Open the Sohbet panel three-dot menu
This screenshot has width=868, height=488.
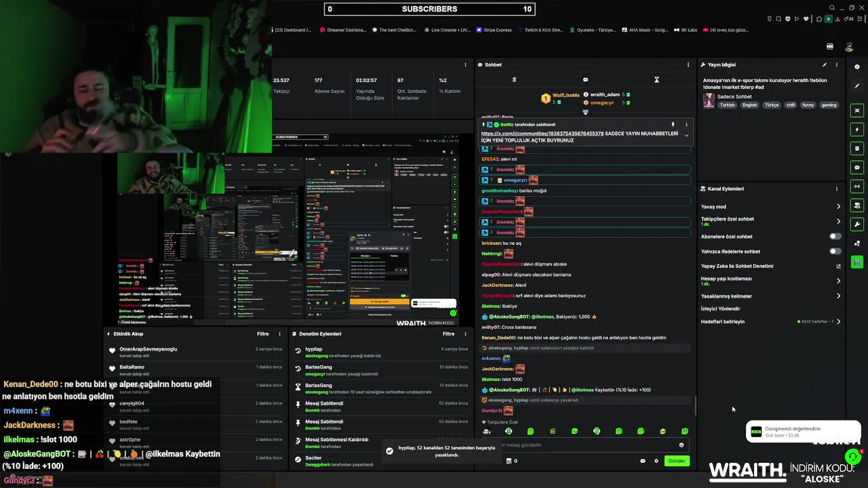(x=688, y=65)
